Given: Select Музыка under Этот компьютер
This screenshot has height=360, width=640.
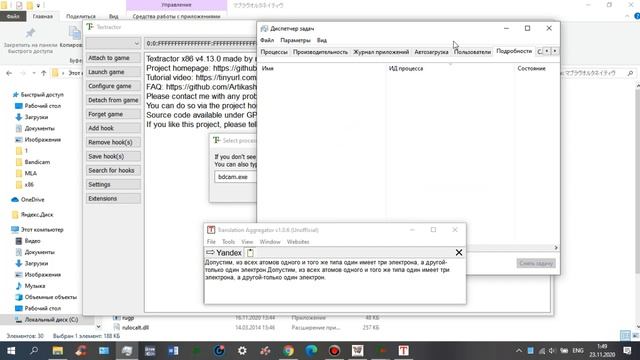Looking at the screenshot, I should [35, 286].
